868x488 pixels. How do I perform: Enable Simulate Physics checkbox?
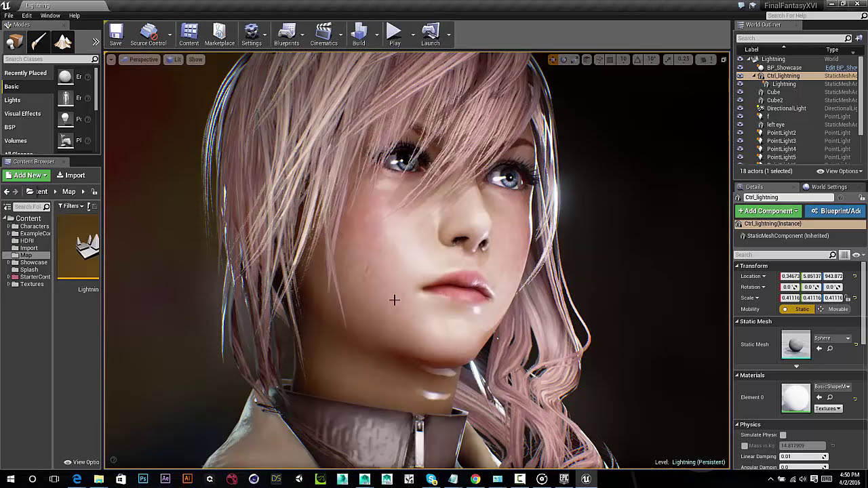tap(783, 435)
